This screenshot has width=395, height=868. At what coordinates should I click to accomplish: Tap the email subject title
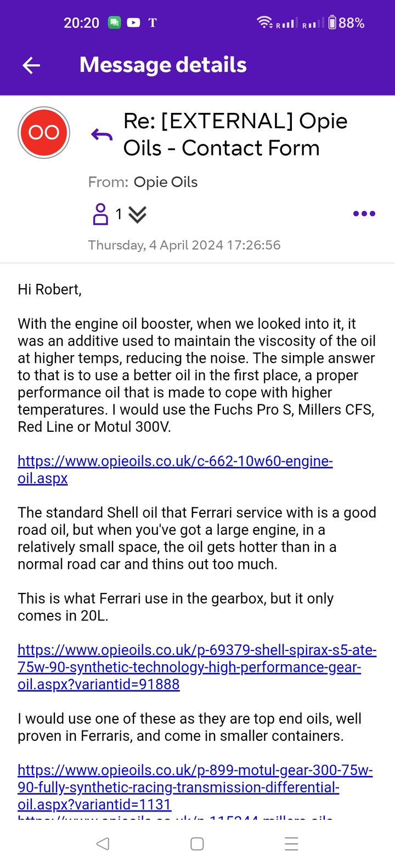(x=235, y=134)
